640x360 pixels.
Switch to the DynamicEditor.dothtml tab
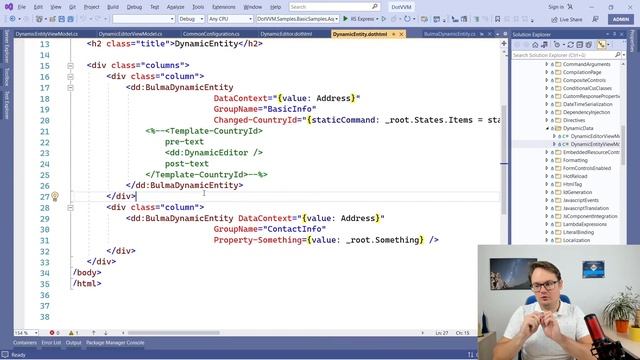pos(286,34)
